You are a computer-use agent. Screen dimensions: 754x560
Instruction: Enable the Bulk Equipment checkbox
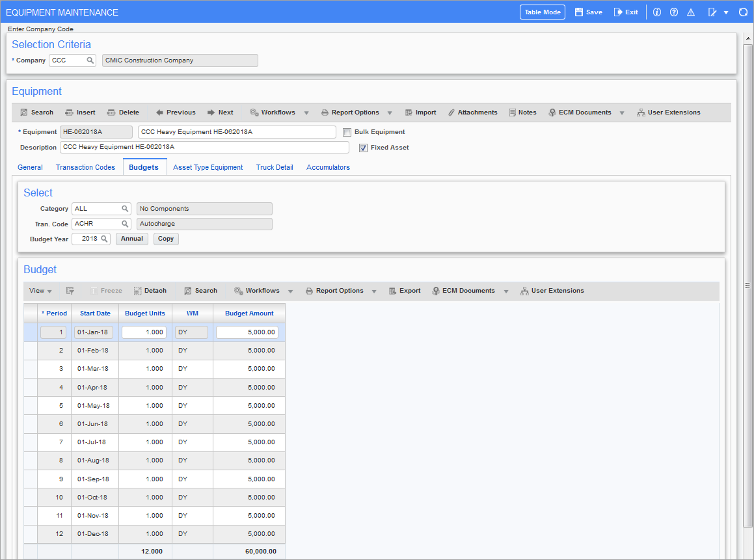point(347,132)
